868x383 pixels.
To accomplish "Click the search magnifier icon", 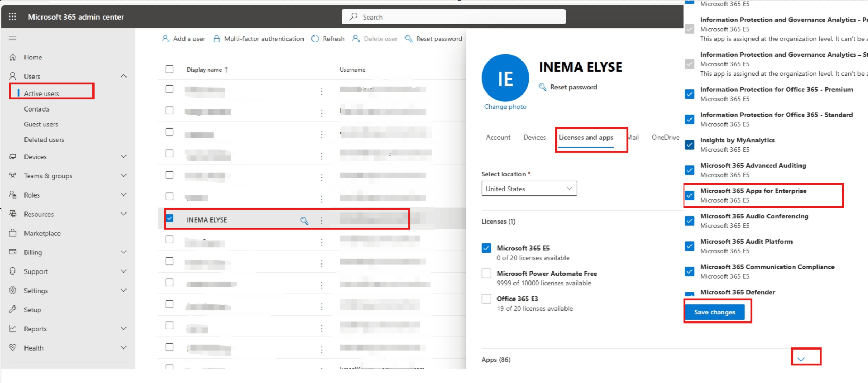I will [x=353, y=17].
